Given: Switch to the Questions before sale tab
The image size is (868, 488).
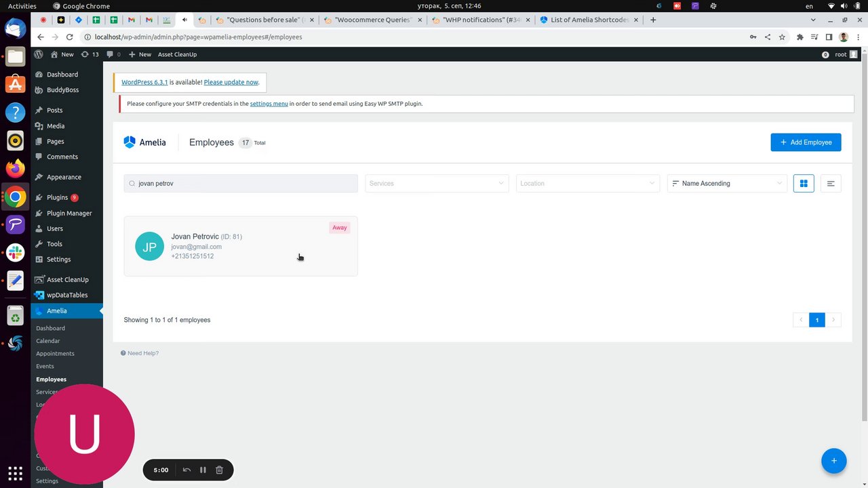Looking at the screenshot, I should [x=257, y=20].
